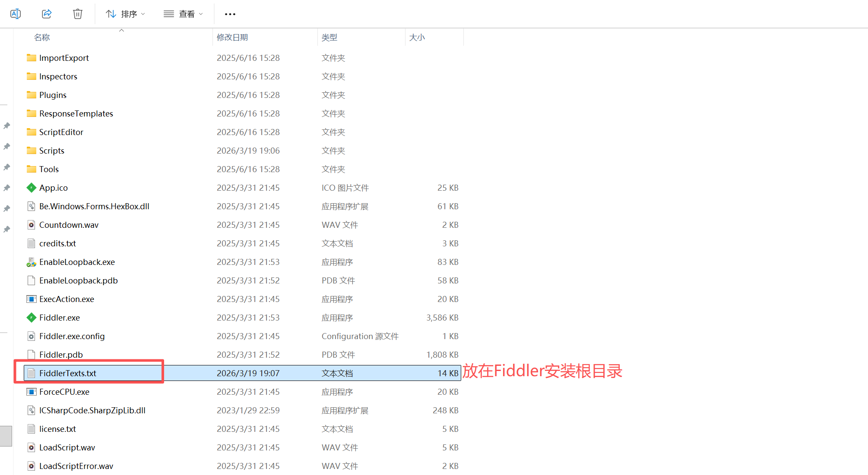Click the left pane vertical scrollbar thumb
The image size is (868, 475).
pyautogui.click(x=6, y=436)
